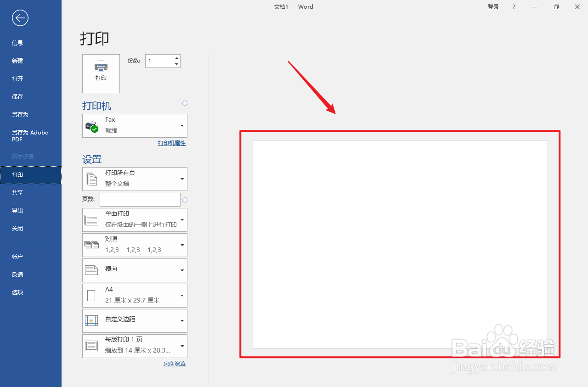Open 帐户 in the sidebar
This screenshot has width=588, height=387.
pyautogui.click(x=31, y=257)
